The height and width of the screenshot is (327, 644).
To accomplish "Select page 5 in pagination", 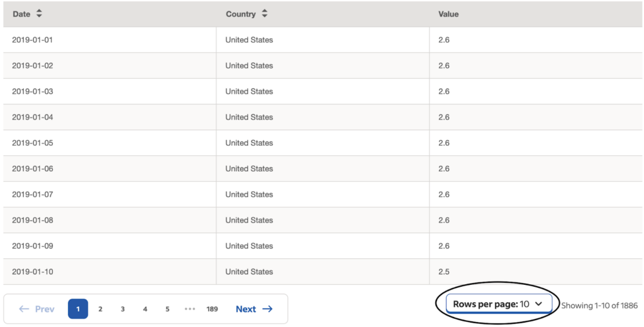I will click(x=167, y=309).
